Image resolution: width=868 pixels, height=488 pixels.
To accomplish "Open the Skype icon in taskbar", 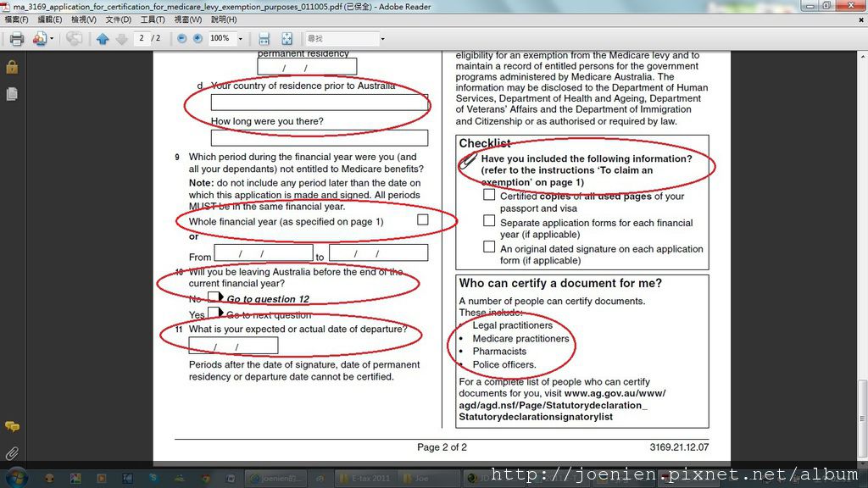I will coord(153,478).
